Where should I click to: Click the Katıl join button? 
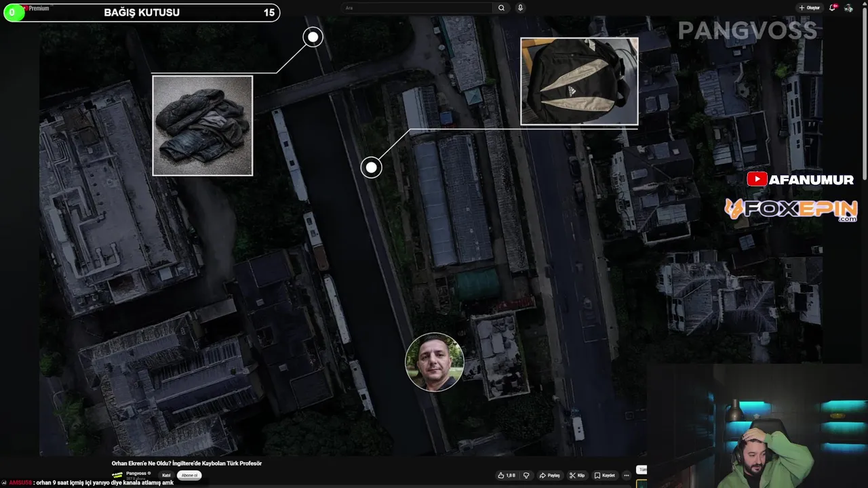tap(166, 475)
